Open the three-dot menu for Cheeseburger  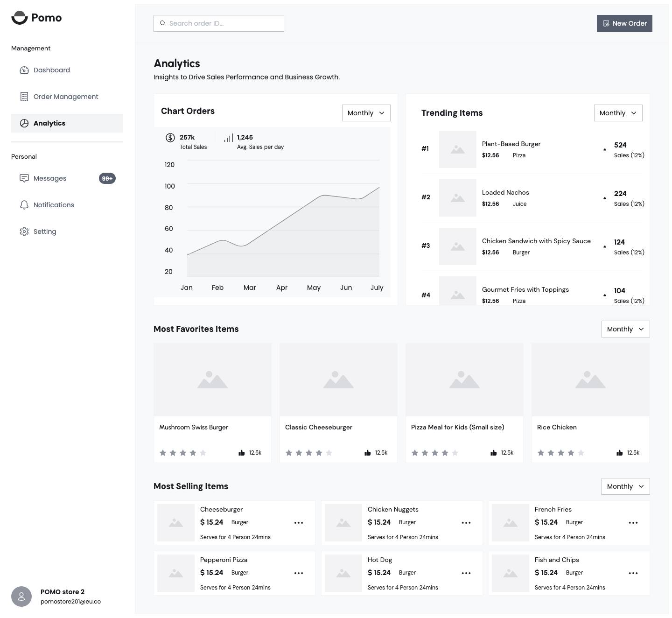click(x=299, y=523)
